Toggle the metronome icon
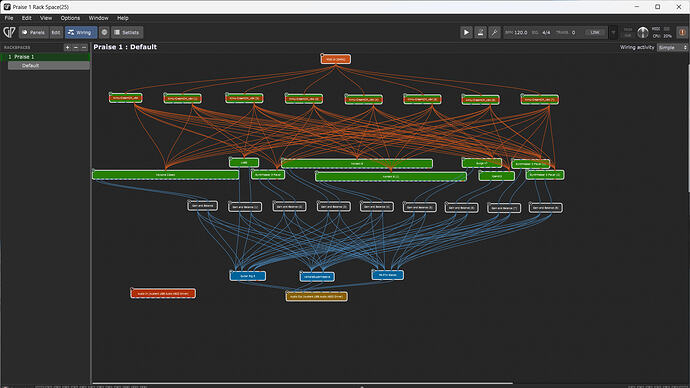Viewport: 690px width, 388px height. tap(480, 32)
